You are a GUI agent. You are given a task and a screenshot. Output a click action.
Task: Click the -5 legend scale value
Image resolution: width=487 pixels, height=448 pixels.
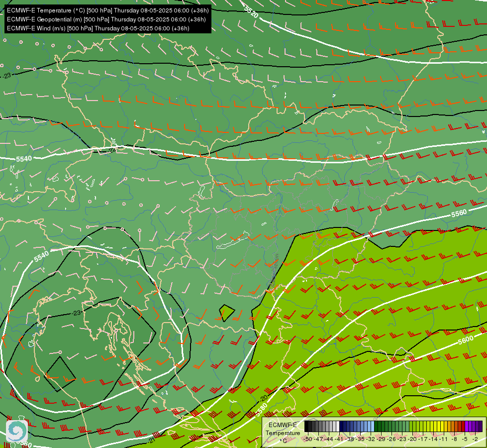tap(465, 439)
